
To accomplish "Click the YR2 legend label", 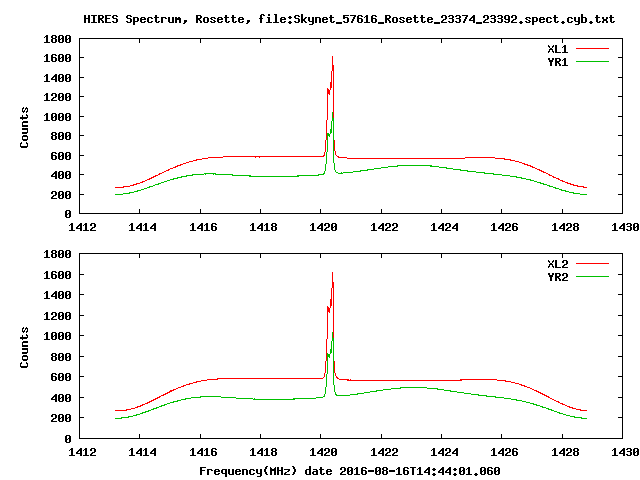I will click(x=558, y=277).
